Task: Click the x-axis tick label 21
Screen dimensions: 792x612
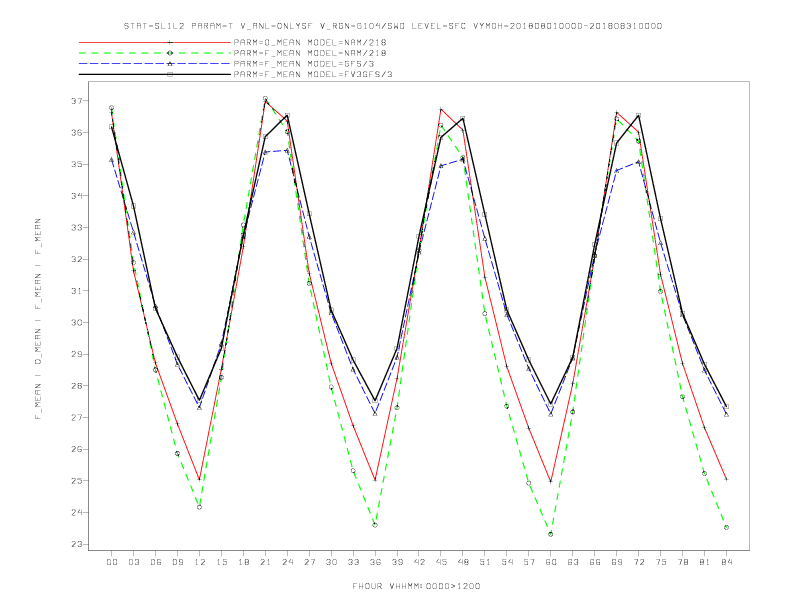Action: click(265, 562)
